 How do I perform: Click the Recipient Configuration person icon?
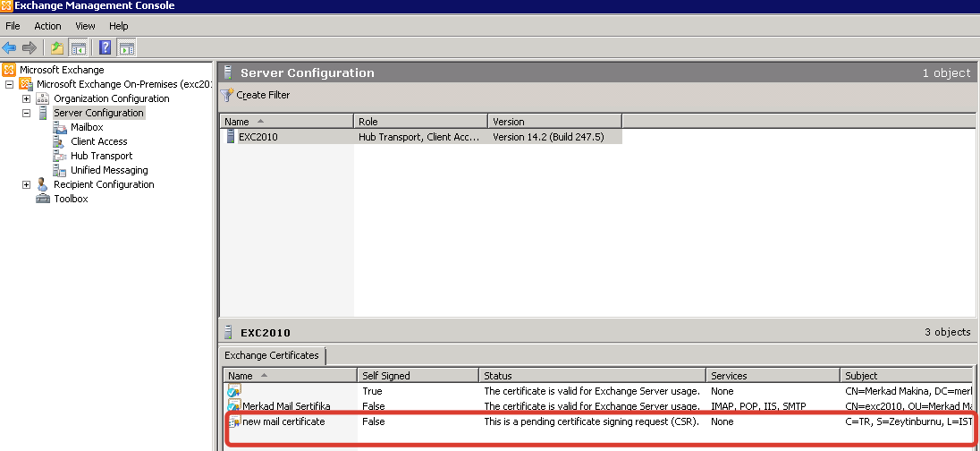tap(43, 184)
